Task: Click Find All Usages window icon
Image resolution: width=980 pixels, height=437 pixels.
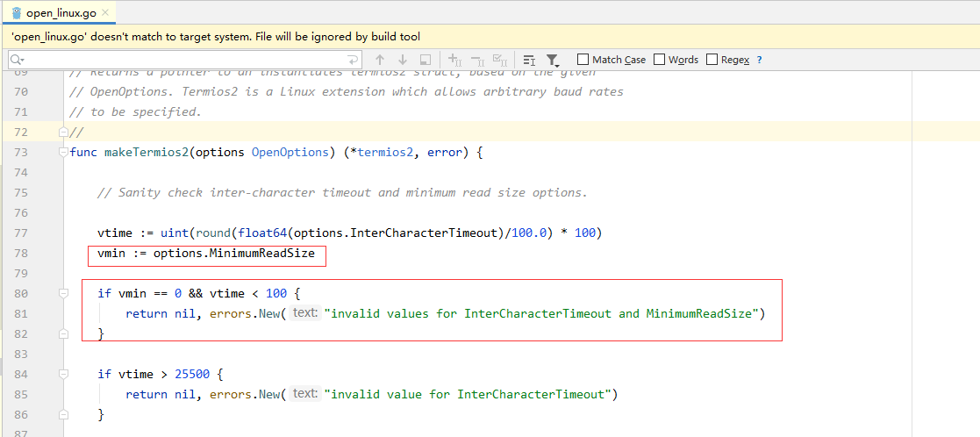Action: point(426,60)
